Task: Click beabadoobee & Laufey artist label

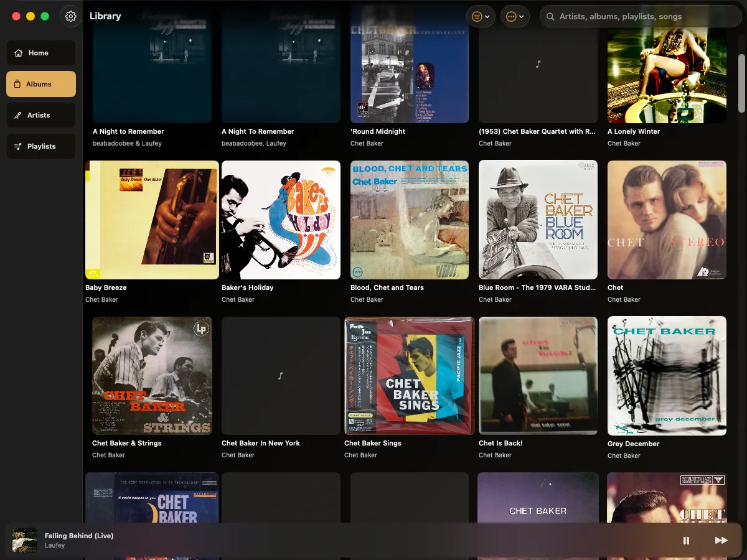Action: (127, 143)
